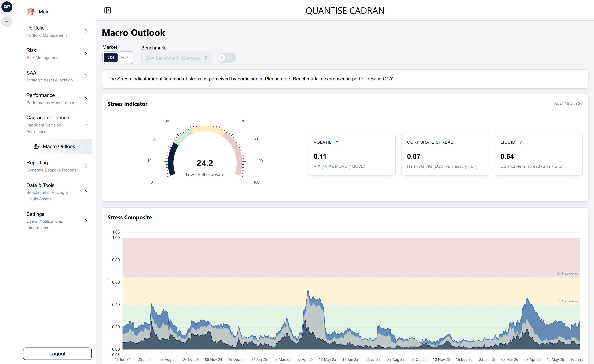The image size is (594, 364).
Task: Expand the Settings menu chevron
Action: point(86,221)
